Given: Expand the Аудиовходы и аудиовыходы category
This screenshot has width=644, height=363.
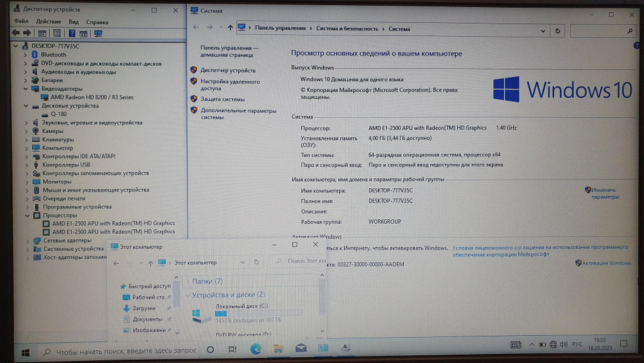Looking at the screenshot, I should click(x=26, y=72).
